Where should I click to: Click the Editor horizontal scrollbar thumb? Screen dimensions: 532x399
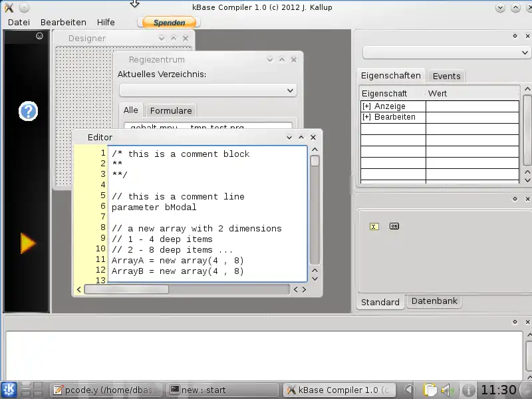(126, 289)
